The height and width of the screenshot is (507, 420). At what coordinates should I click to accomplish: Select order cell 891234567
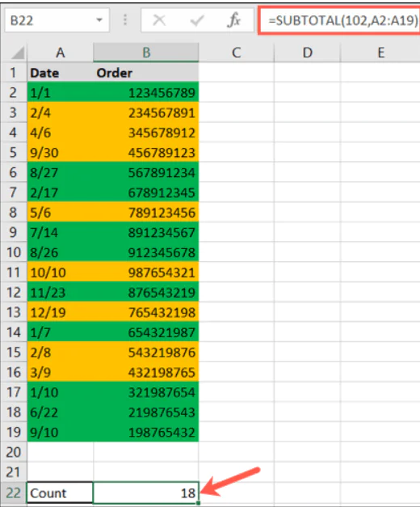click(146, 232)
